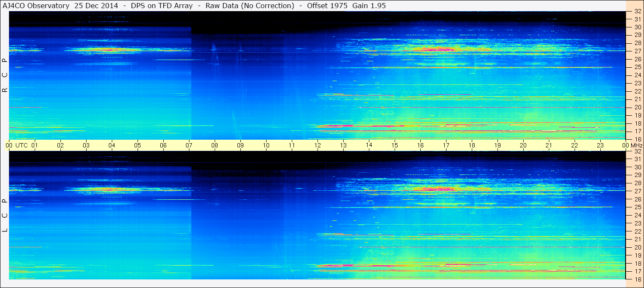Click the 25 frequency tick in LCP panel

(638, 207)
